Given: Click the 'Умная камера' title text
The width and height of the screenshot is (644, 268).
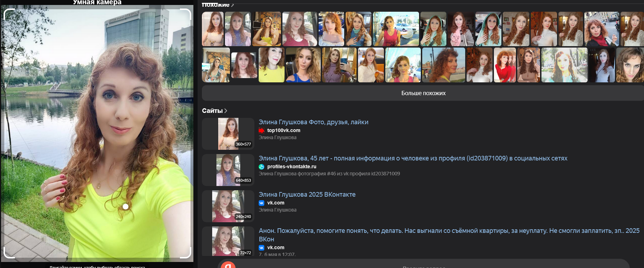Looking at the screenshot, I should coord(97,2).
